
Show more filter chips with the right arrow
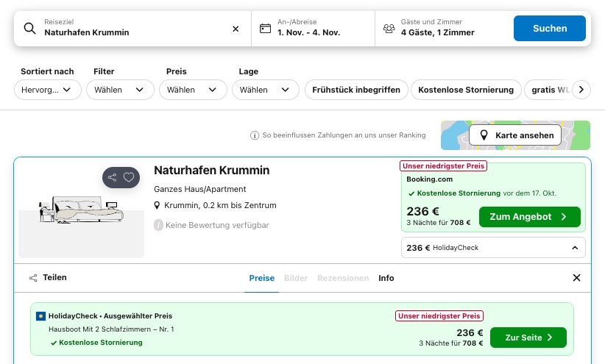click(x=581, y=90)
